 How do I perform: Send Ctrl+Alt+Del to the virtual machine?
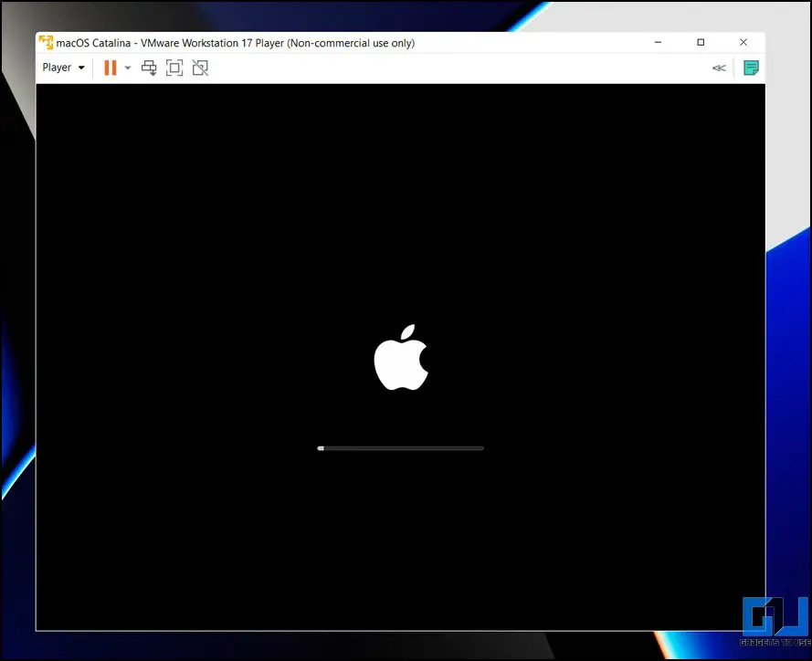[x=149, y=68]
